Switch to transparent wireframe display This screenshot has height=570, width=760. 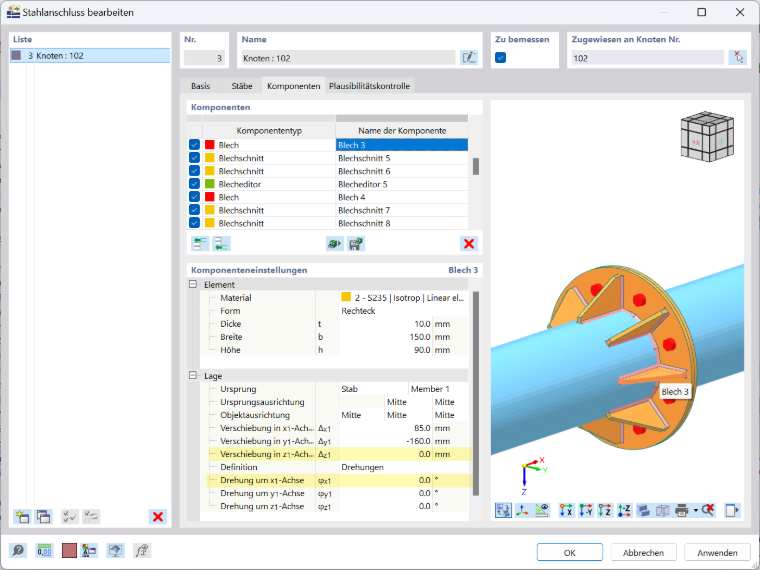click(x=663, y=510)
